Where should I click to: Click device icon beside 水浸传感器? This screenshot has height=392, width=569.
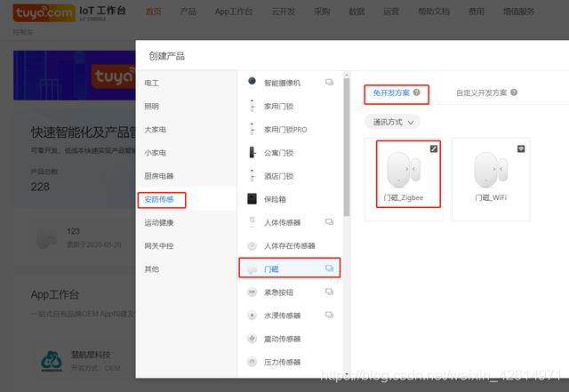coord(329,315)
